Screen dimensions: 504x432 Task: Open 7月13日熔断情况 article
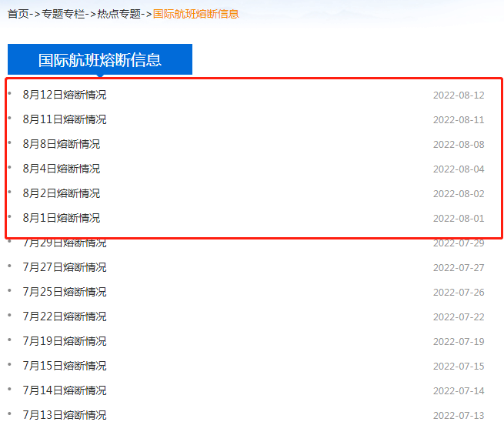(65, 415)
